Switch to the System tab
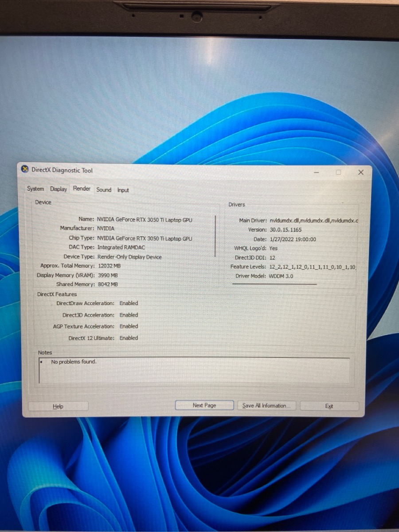This screenshot has height=532, width=399. coord(35,189)
